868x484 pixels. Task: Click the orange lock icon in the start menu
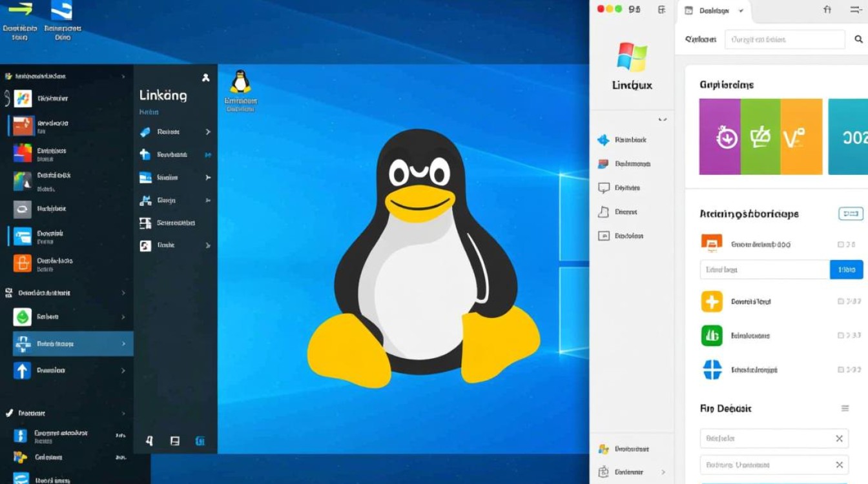(x=23, y=263)
